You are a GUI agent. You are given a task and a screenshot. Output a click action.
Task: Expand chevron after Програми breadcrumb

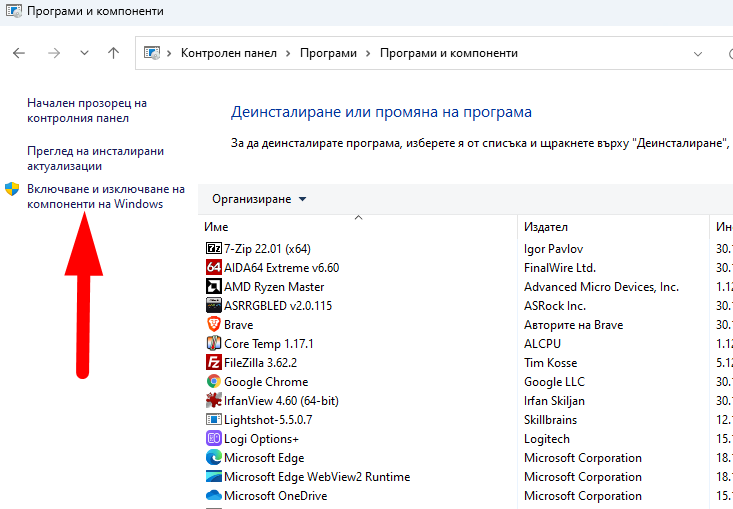pyautogui.click(x=368, y=53)
